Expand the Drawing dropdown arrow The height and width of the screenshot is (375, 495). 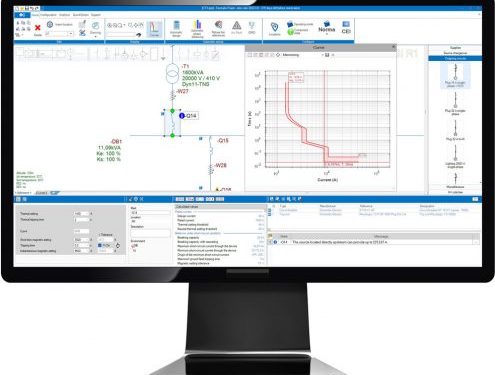coord(95,36)
